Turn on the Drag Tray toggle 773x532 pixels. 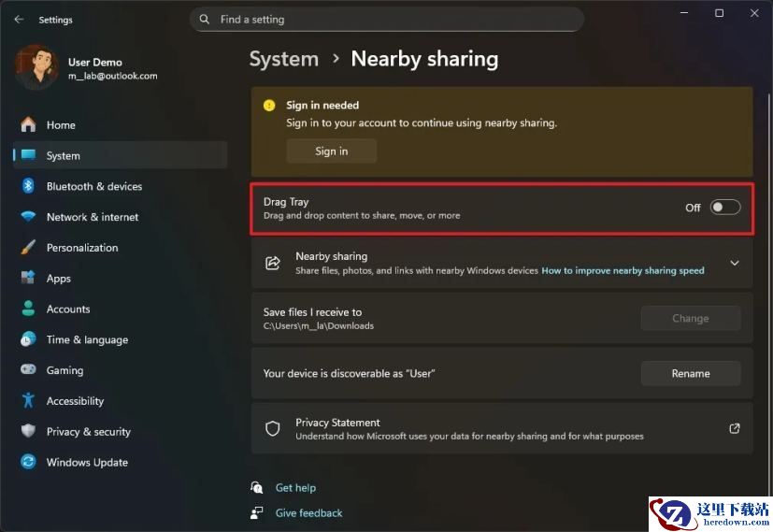(724, 208)
